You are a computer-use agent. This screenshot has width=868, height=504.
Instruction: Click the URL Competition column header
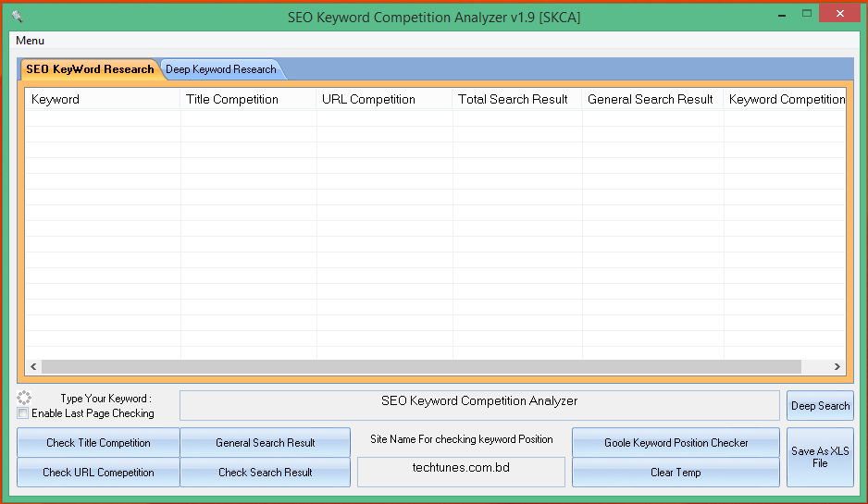click(384, 99)
